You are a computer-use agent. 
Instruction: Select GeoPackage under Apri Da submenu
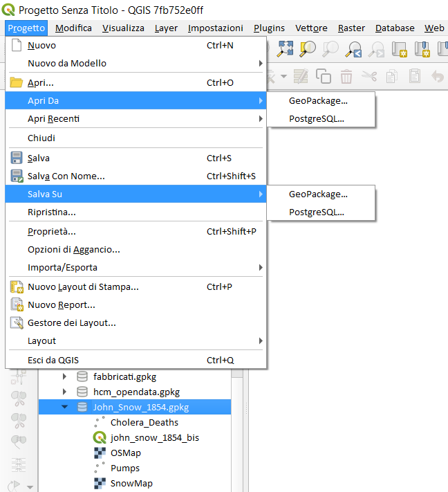coord(318,100)
